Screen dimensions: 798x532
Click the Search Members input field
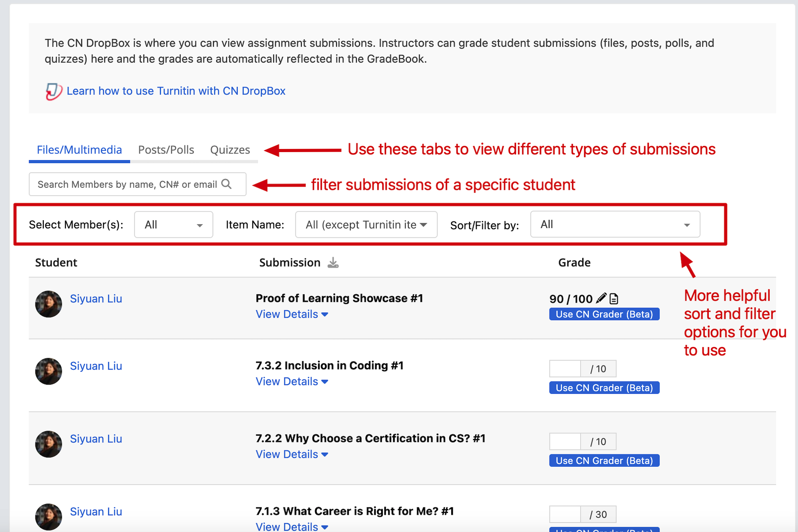click(127, 184)
